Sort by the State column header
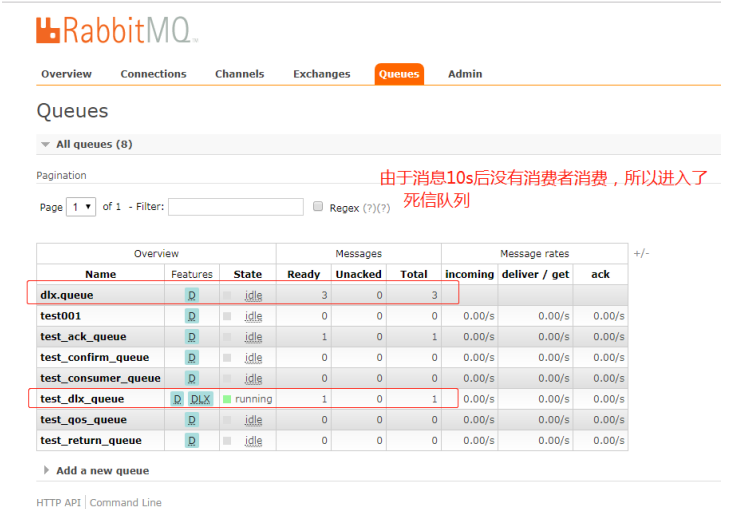The height and width of the screenshot is (509, 753). [x=248, y=274]
